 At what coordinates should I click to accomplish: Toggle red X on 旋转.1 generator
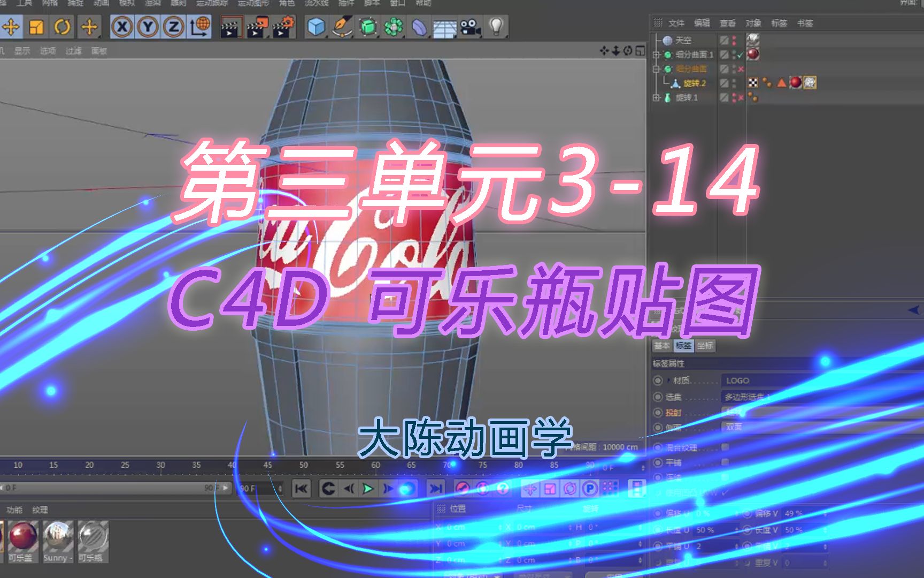point(741,98)
